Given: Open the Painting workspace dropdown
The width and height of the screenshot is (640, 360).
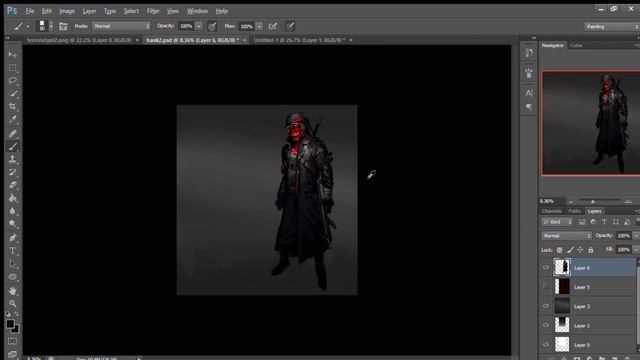Looking at the screenshot, I should click(x=611, y=27).
